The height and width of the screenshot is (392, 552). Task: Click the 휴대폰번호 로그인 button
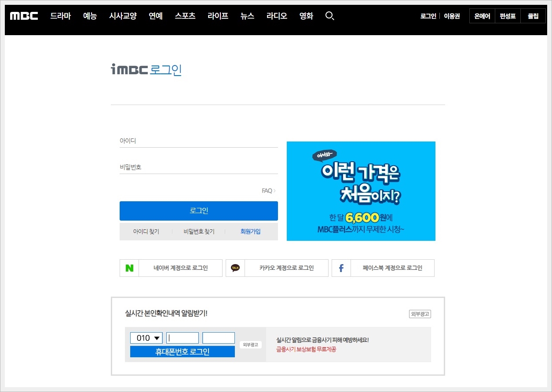click(183, 352)
